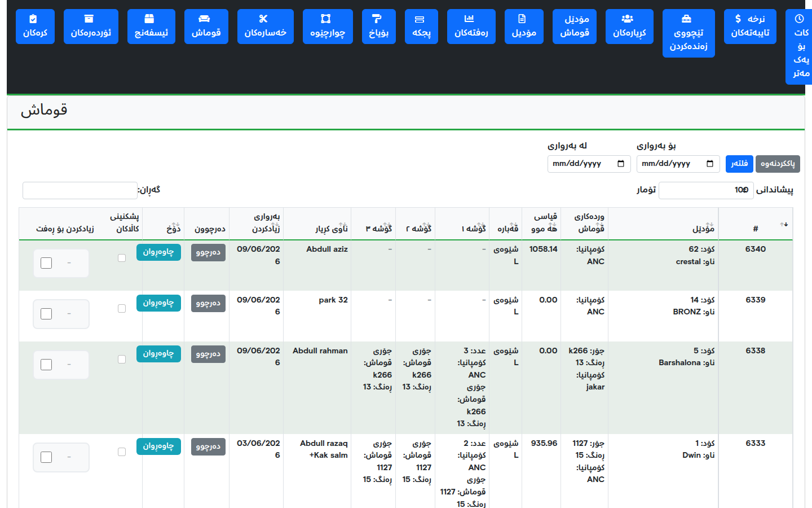Check زیادکردن بۆ ڕەفت box for row 6340

tap(46, 263)
